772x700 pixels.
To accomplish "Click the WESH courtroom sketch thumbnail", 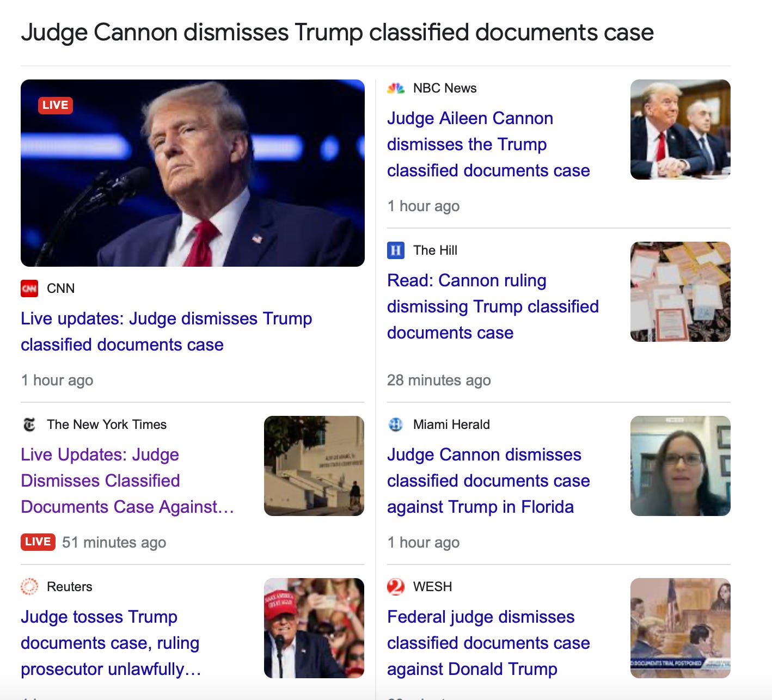I will click(x=681, y=628).
